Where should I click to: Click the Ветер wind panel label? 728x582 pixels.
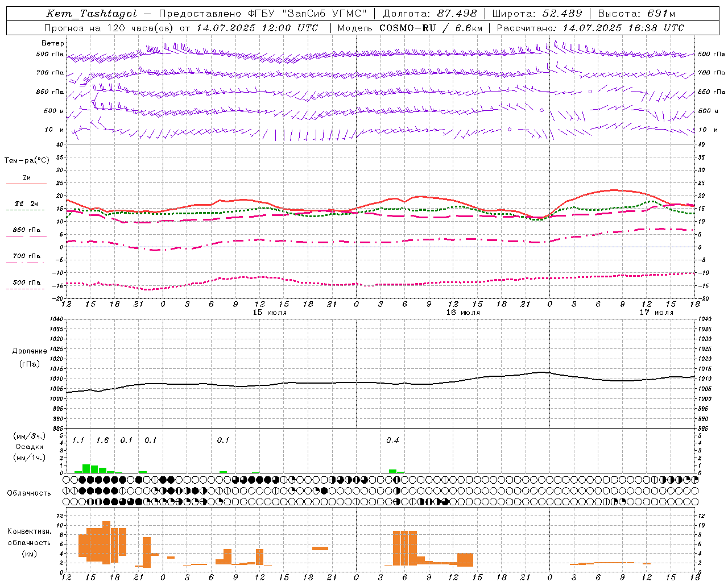(53, 43)
